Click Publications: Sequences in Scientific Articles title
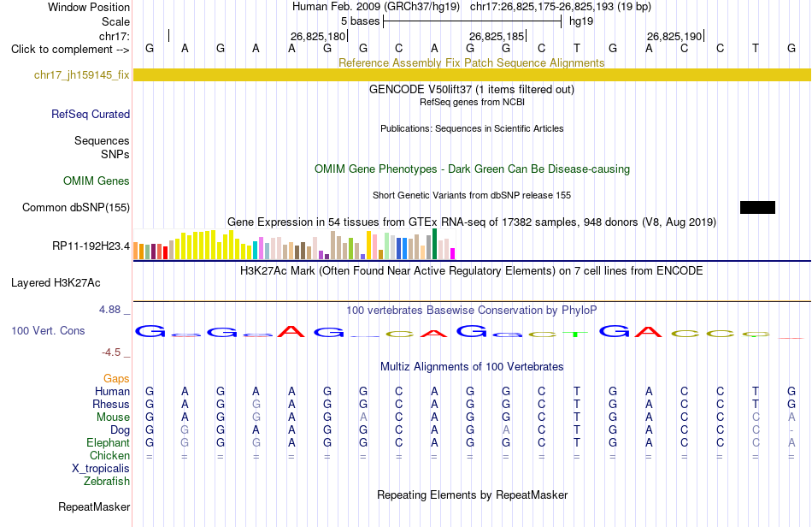Image resolution: width=812 pixels, height=527 pixels. coord(472,128)
